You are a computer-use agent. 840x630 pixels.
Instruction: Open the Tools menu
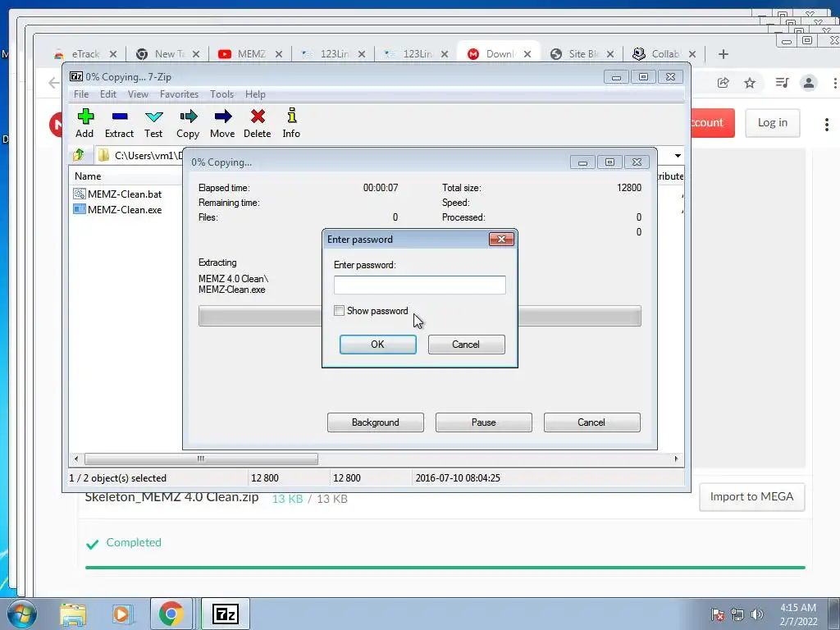221,94
